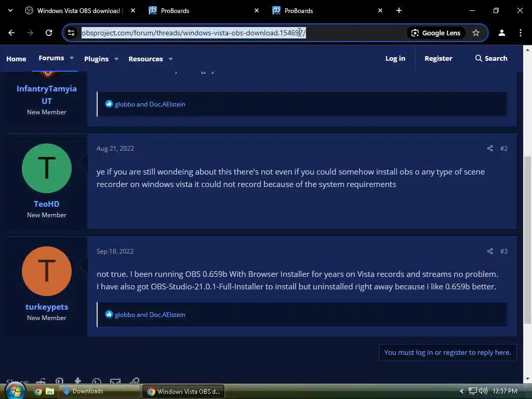View likes under the first post
This screenshot has height=399, width=532.
coord(150,104)
